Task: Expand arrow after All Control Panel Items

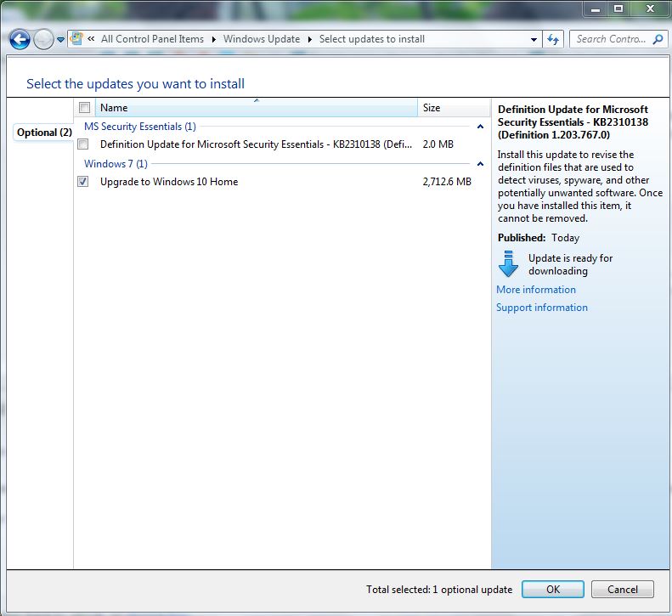Action: [213, 39]
